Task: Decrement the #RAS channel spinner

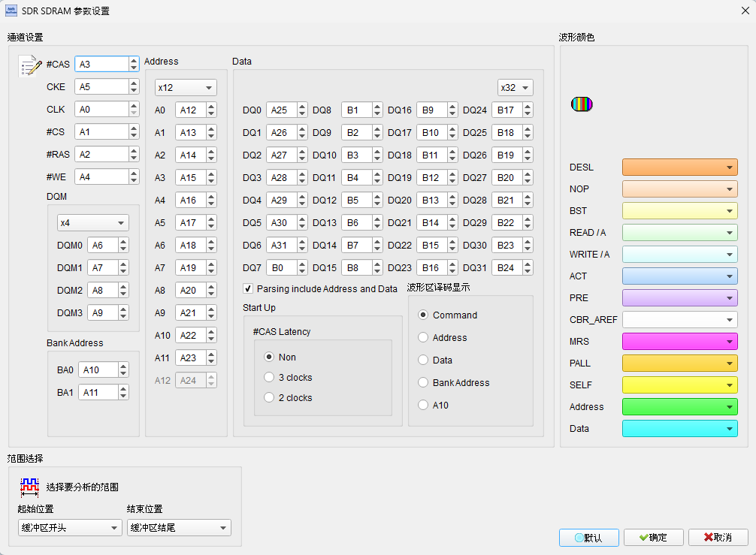Action: tap(134, 158)
